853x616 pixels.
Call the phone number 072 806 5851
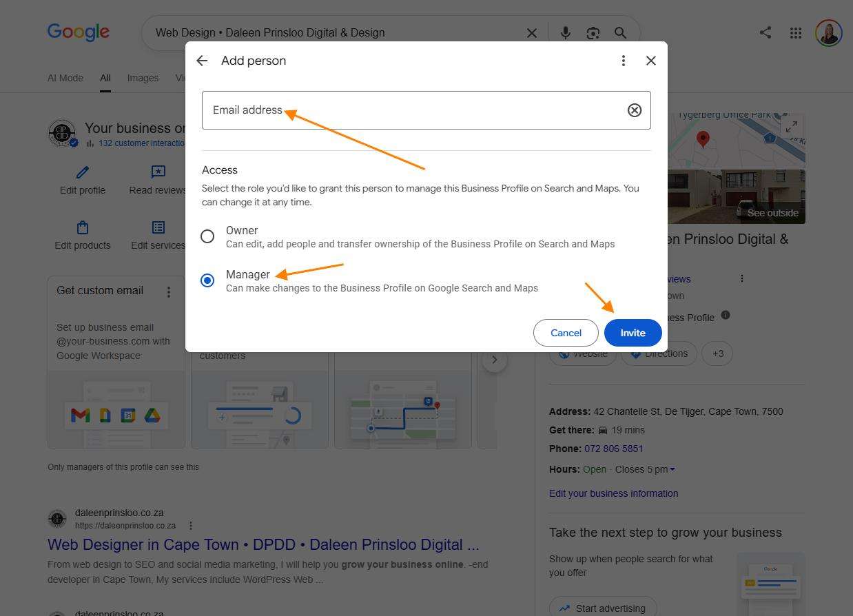[x=614, y=449]
